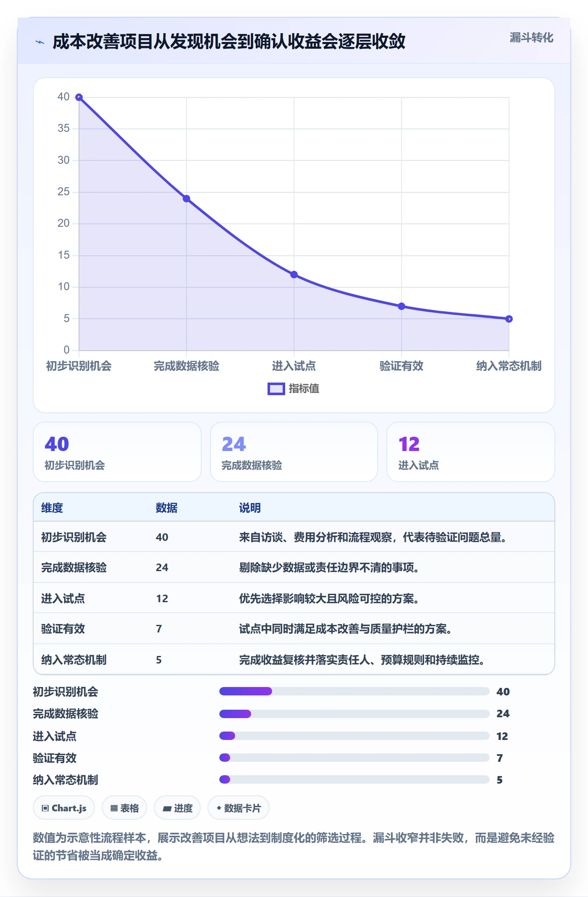Select the chart point above 初步识别机会
This screenshot has height=897, width=588.
(x=79, y=97)
